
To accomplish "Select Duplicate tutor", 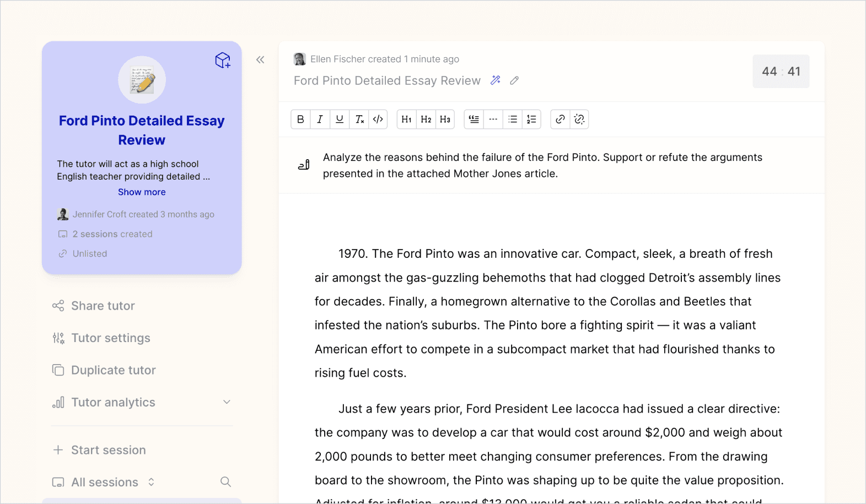I will point(104,370).
